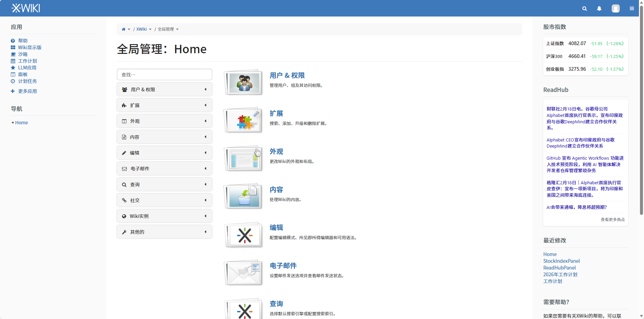Click the LLM应用 star icon
The width and height of the screenshot is (644, 319).
(13, 67)
